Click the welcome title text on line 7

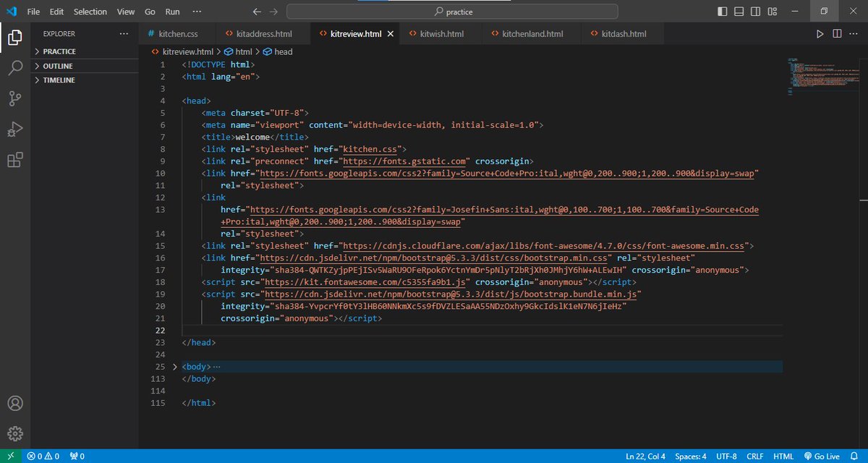tap(252, 137)
